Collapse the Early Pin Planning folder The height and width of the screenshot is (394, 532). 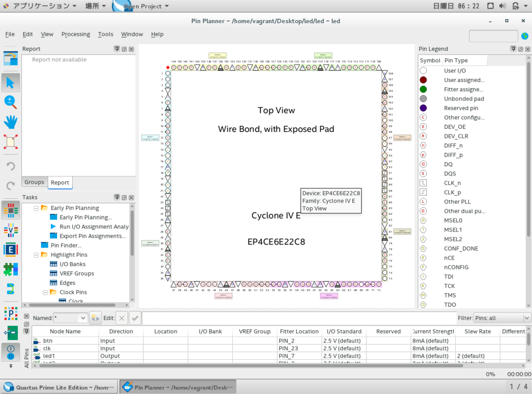pos(36,208)
